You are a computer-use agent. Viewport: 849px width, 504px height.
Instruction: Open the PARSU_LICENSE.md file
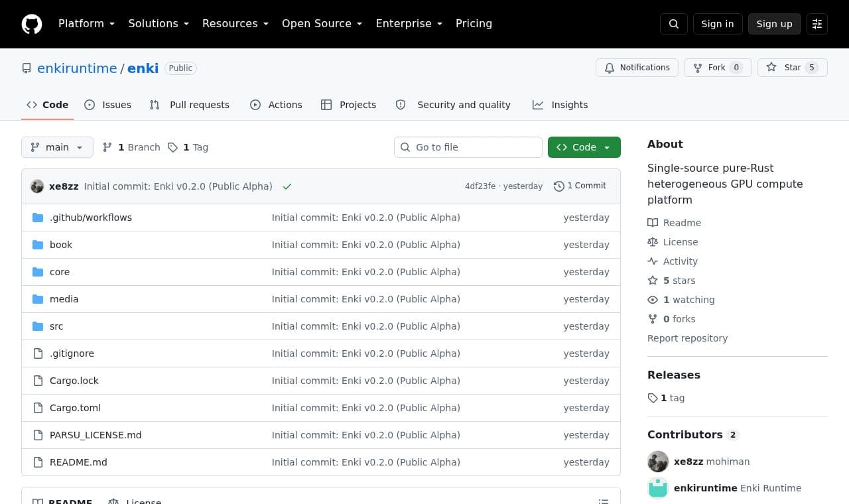point(96,435)
